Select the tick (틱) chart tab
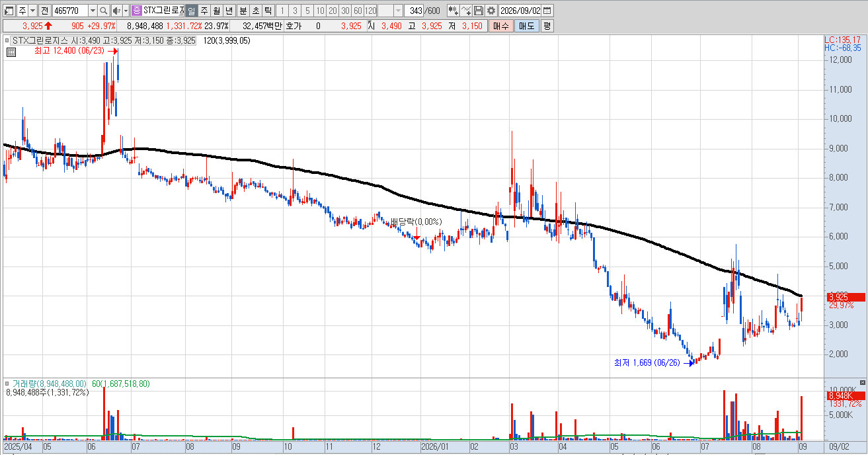 click(x=268, y=11)
